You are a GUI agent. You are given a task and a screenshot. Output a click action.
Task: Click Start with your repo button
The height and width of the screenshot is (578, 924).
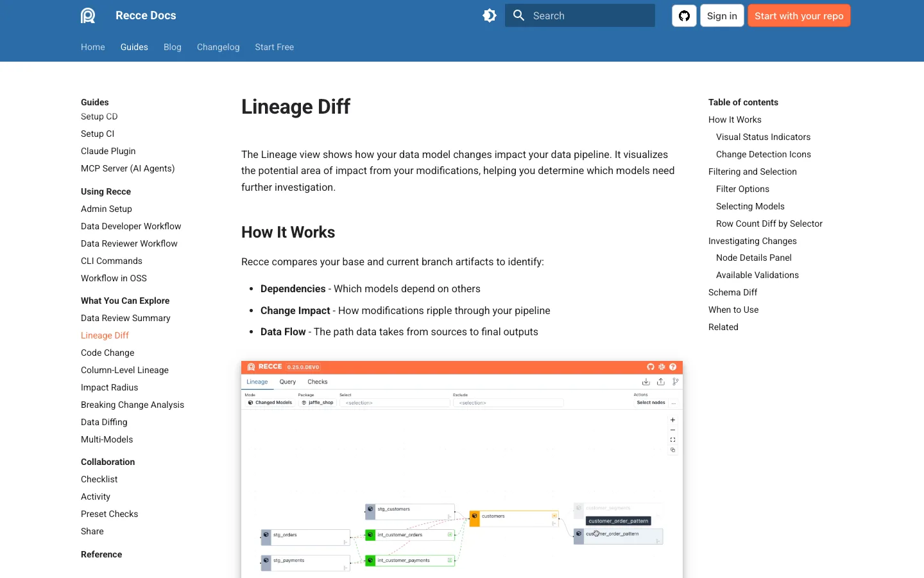pos(799,15)
